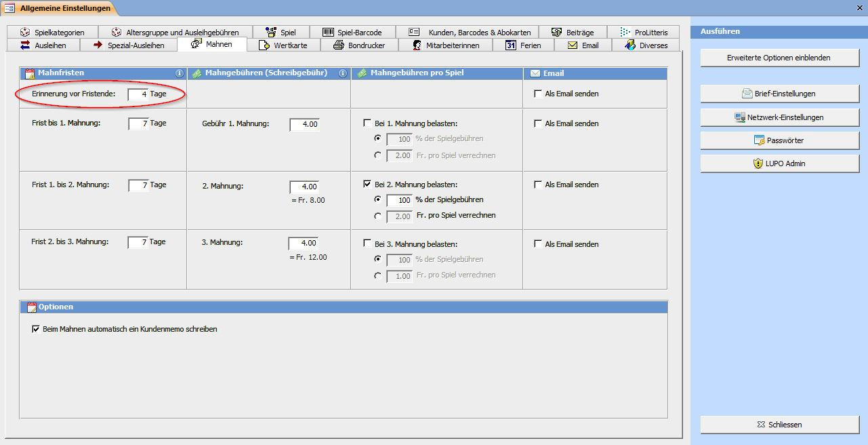This screenshot has height=445, width=868.
Task: Enable Als Email senden for 1. Mahnung
Action: pyautogui.click(x=538, y=123)
